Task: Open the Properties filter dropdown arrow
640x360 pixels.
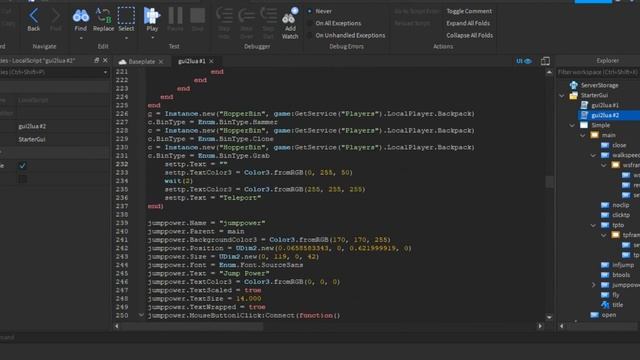Action: (105, 72)
